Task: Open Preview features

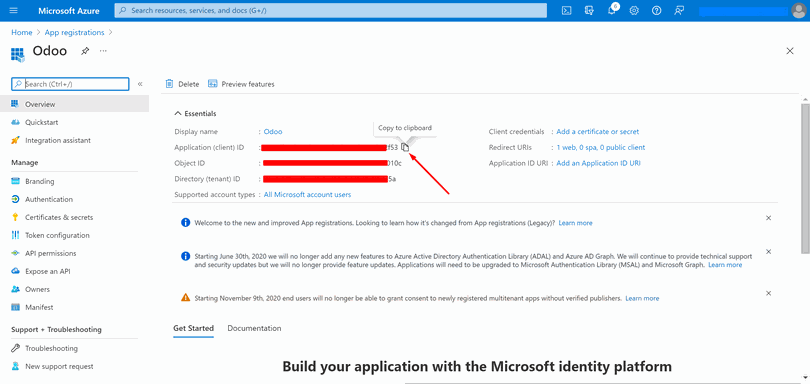Action: pyautogui.click(x=241, y=84)
